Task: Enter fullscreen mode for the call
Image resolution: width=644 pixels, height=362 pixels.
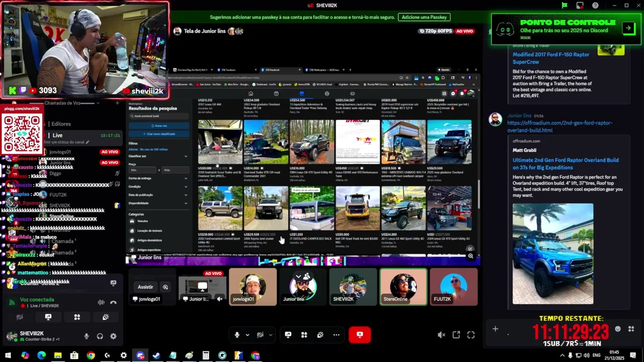Action: pyautogui.click(x=471, y=335)
